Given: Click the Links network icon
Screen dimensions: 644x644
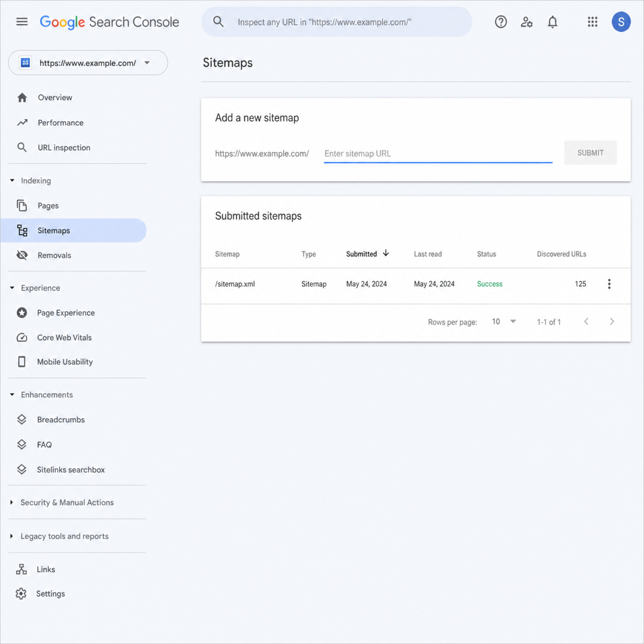Looking at the screenshot, I should (x=21, y=569).
